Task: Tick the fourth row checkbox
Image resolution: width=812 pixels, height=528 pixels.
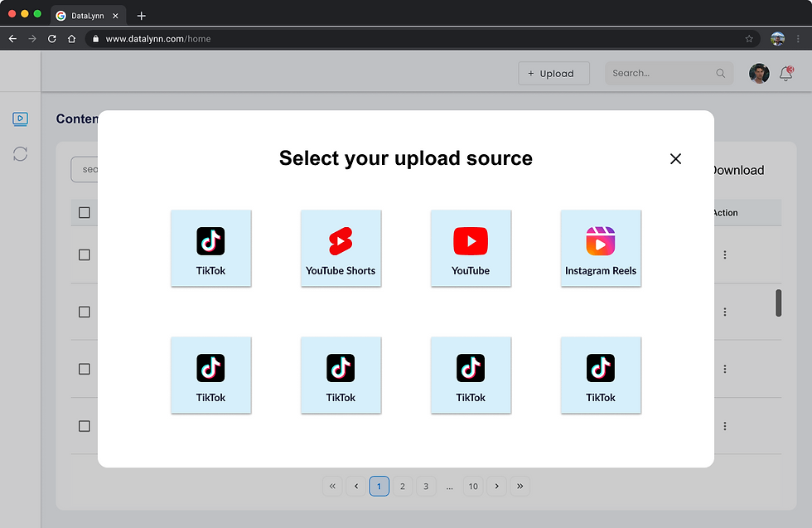Action: coord(85,426)
